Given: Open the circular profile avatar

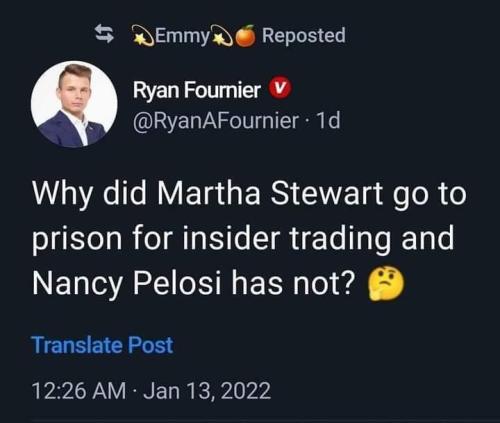Looking at the screenshot, I should click(74, 104).
